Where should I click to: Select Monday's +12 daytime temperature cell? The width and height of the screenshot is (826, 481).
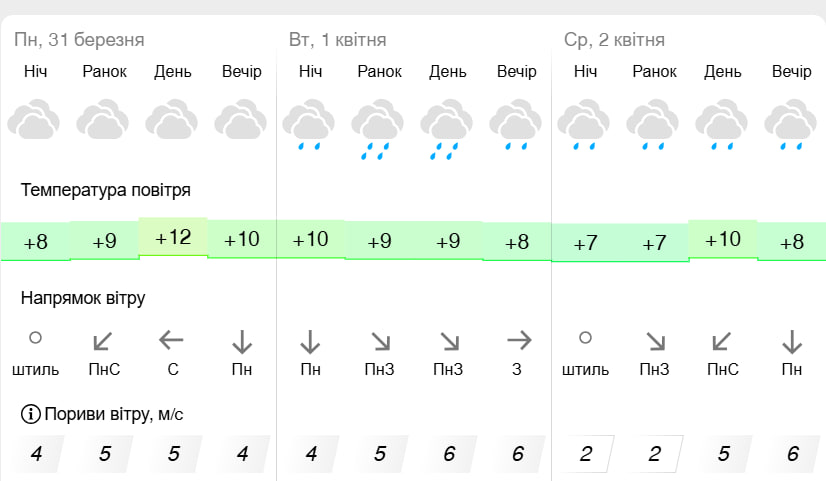point(173,238)
